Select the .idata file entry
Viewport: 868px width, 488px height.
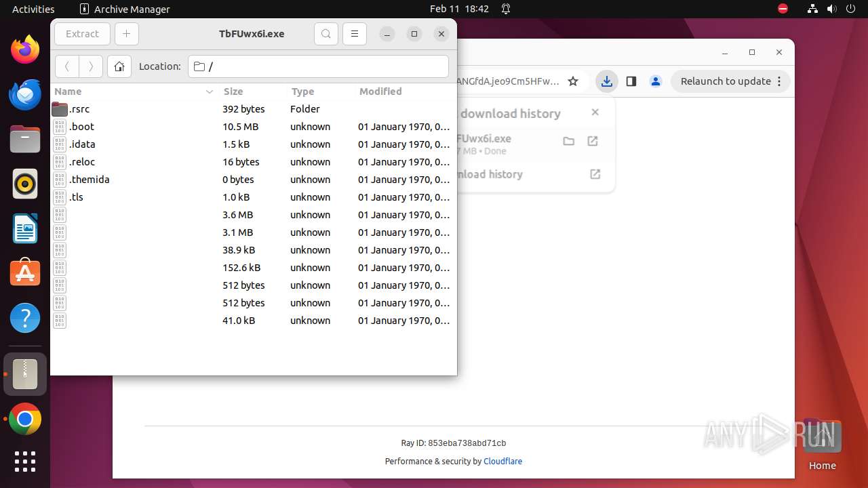point(254,144)
